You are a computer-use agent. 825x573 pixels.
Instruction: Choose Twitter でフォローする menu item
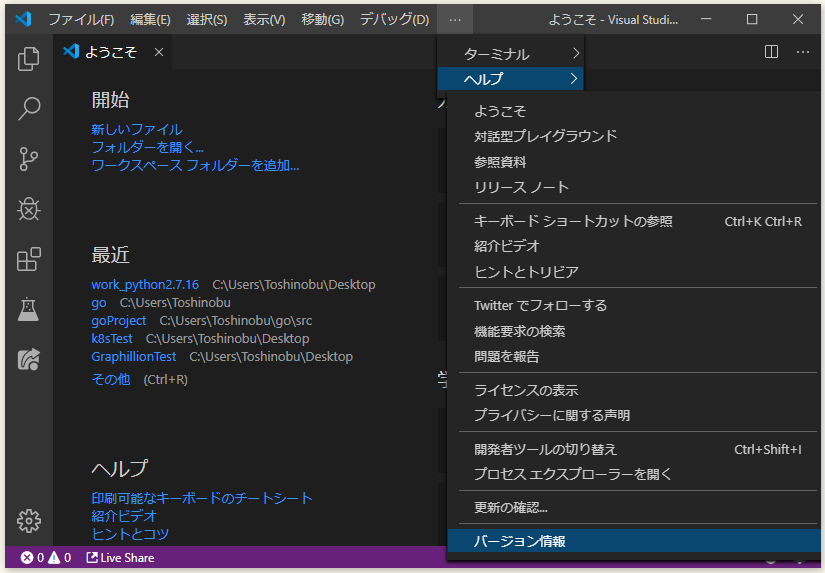[x=634, y=305]
